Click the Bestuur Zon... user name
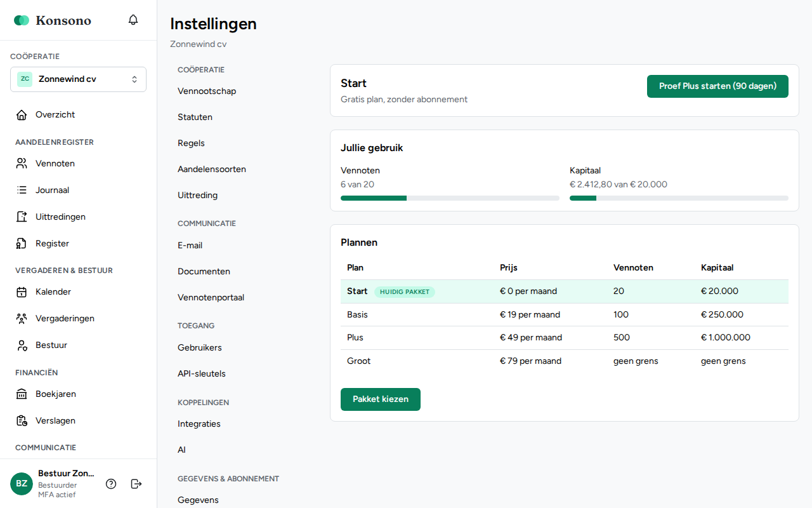The image size is (812, 508). [x=66, y=474]
